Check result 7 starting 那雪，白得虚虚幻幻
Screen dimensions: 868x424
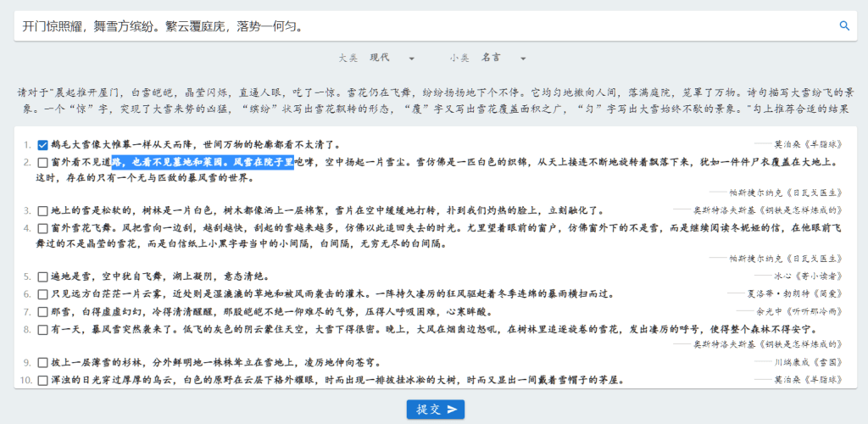(42, 311)
